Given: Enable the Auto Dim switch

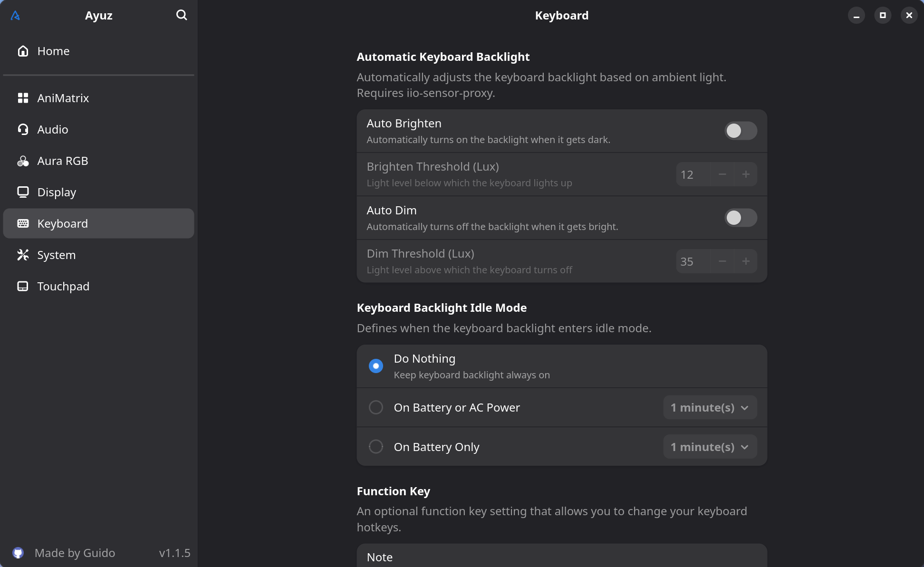Looking at the screenshot, I should coord(741,218).
